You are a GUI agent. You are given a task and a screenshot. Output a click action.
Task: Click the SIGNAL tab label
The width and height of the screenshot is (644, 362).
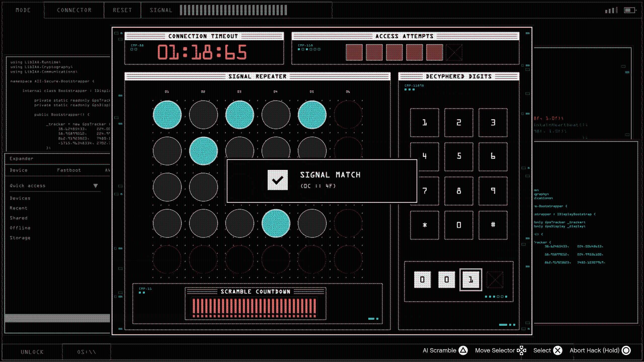(161, 10)
